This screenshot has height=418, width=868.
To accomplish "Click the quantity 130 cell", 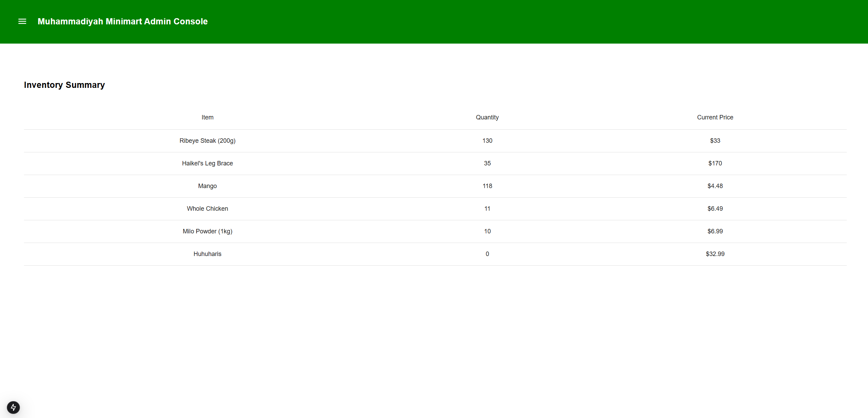I will [487, 141].
